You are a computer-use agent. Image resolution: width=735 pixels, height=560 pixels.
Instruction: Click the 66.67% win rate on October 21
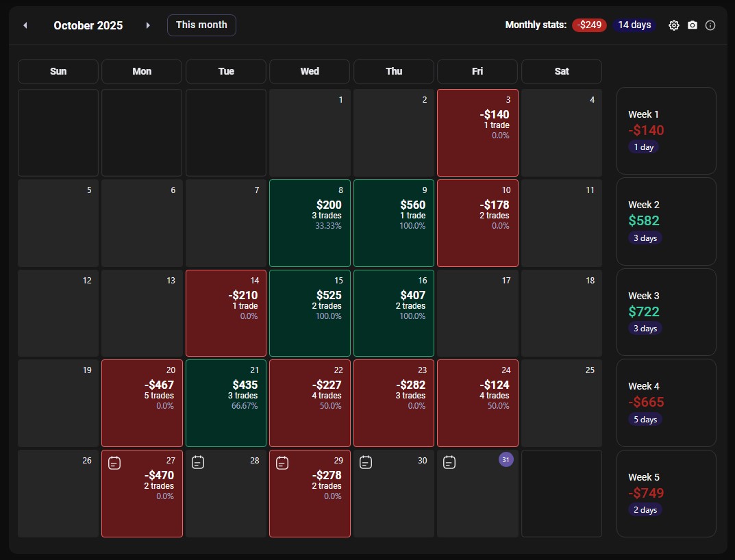click(245, 406)
